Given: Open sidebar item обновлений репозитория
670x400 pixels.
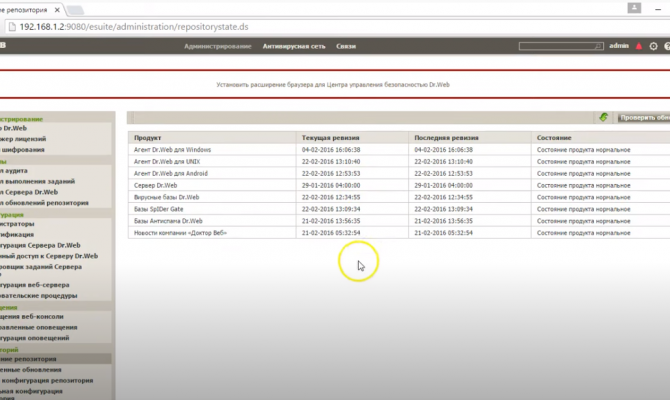Looking at the screenshot, I should [44, 203].
